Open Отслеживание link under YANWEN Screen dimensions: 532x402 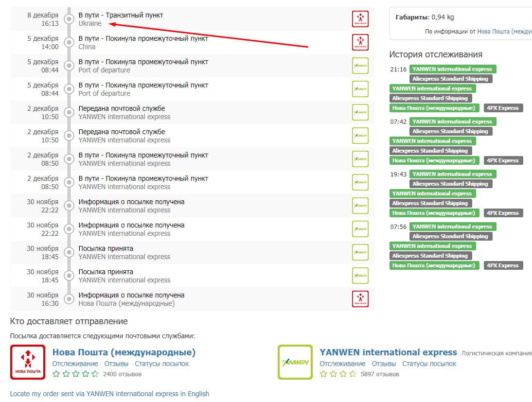[x=342, y=364]
